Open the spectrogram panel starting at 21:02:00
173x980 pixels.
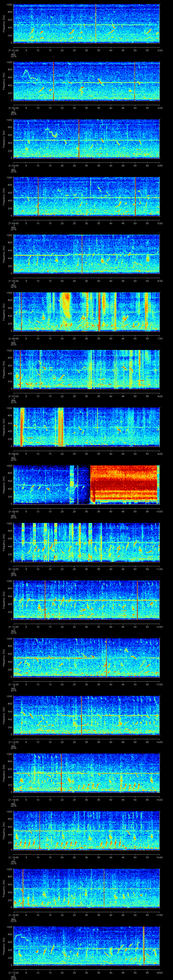[86, 81]
